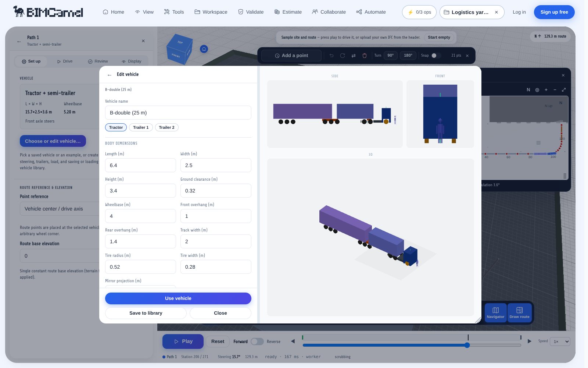
Task: Zoom in the minimap with plus
Action: click(546, 90)
